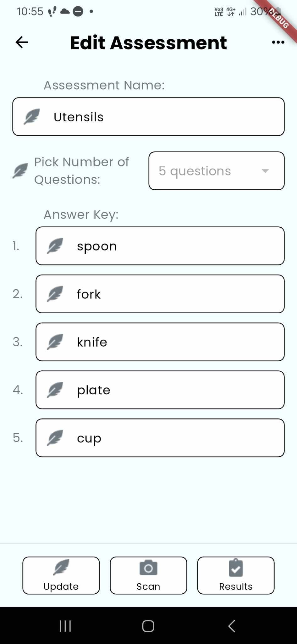
Task: Tap the back arrow in header
Action: (22, 42)
